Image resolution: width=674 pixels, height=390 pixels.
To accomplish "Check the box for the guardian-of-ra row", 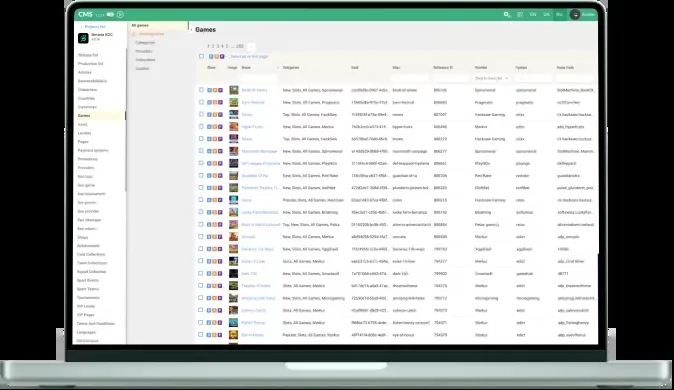I will point(201,175).
